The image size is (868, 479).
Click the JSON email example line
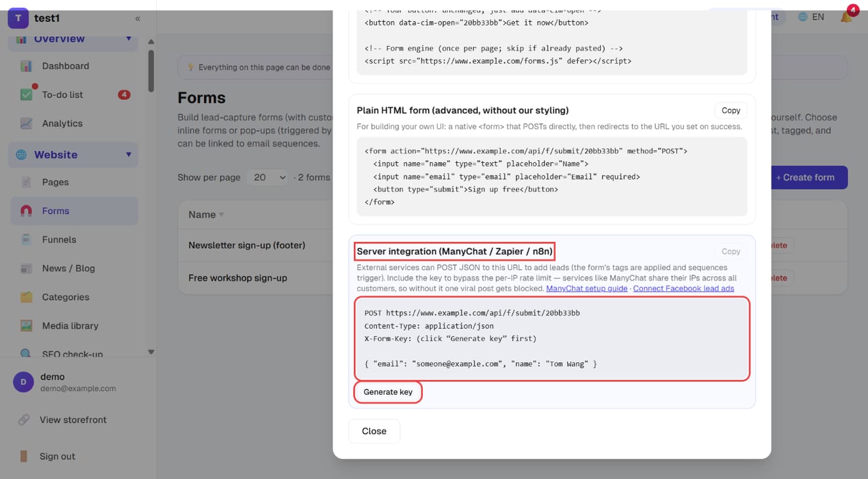pyautogui.click(x=481, y=364)
